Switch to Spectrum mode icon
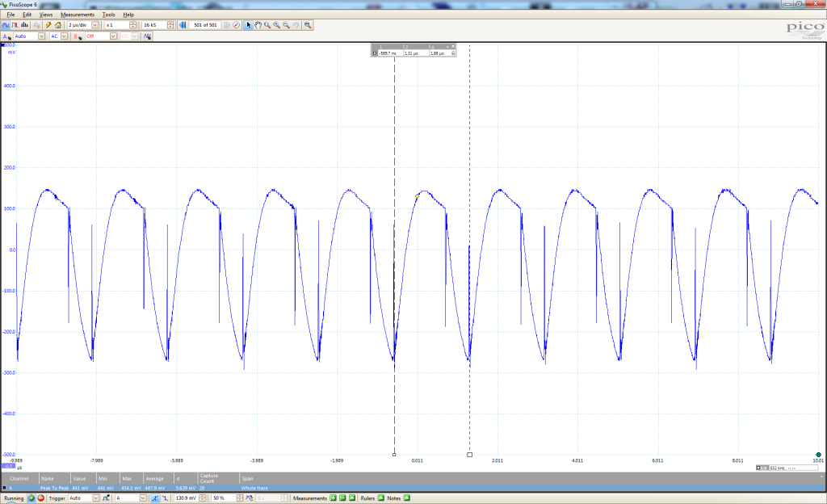Image resolution: width=827 pixels, height=504 pixels. (24, 25)
